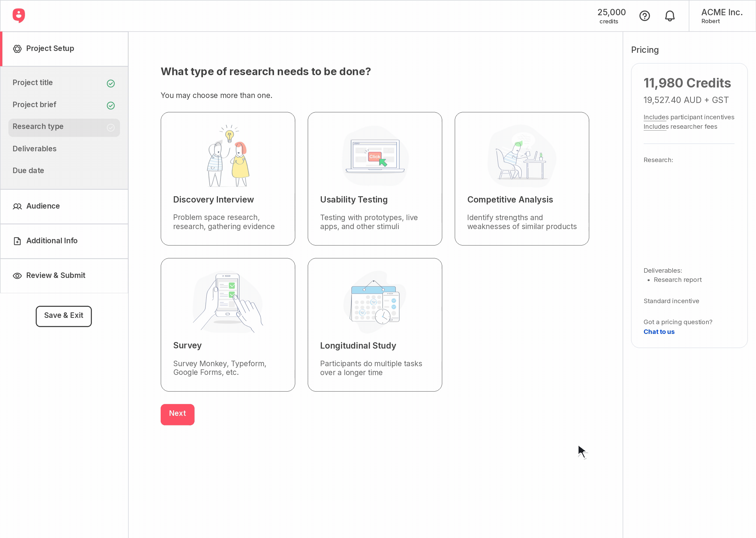The image size is (756, 538).
Task: Open the help question mark icon
Action: tap(644, 16)
